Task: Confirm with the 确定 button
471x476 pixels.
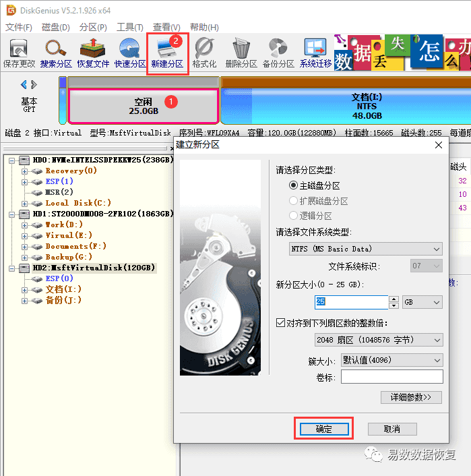Action: click(x=324, y=429)
